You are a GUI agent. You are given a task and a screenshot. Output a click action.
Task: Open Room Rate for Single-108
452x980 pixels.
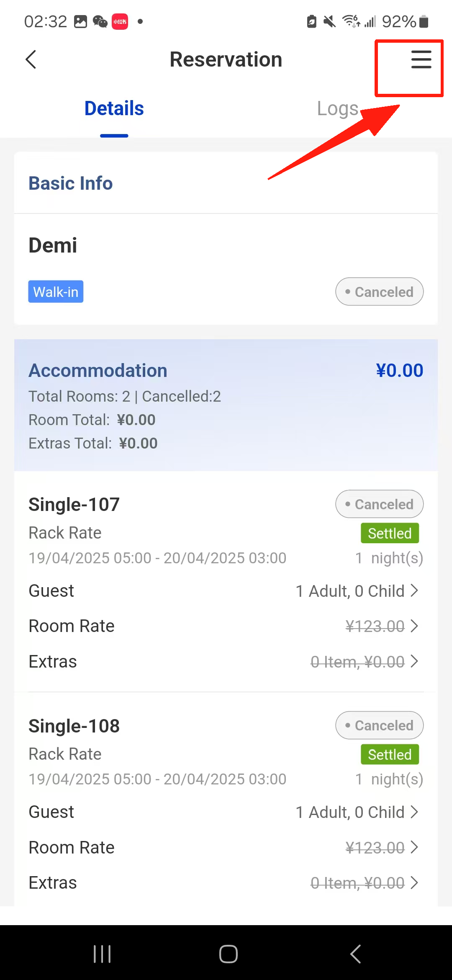381,848
